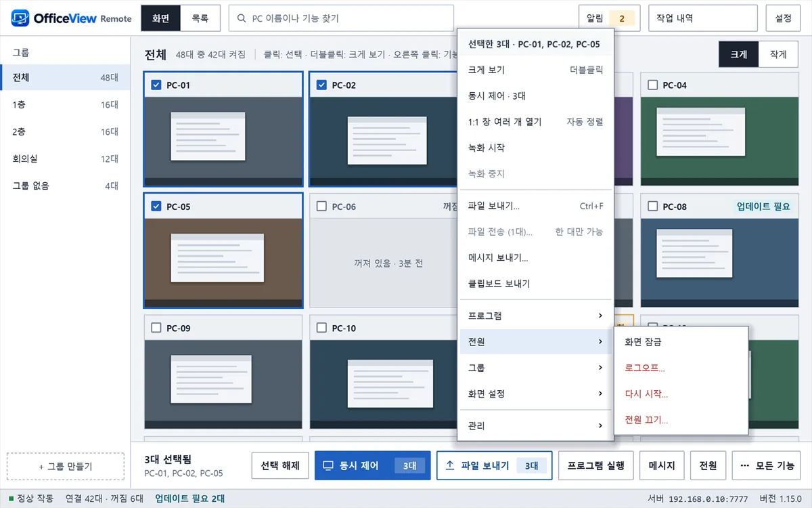
Task: Select 다시 시작... in power submenu
Action: (681, 394)
